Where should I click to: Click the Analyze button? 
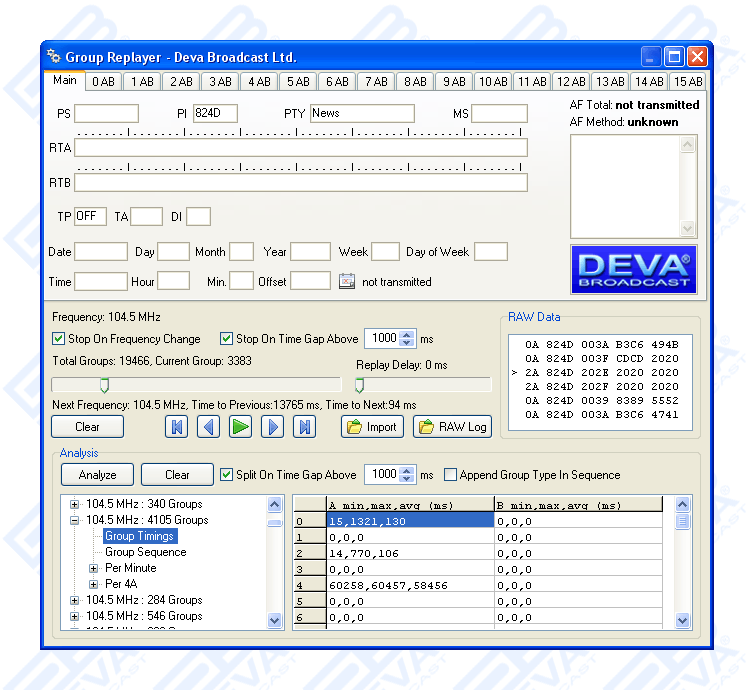tap(97, 475)
